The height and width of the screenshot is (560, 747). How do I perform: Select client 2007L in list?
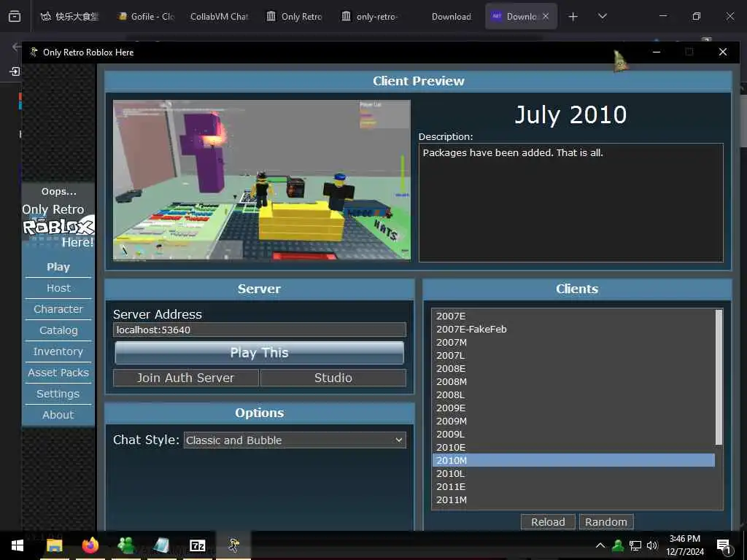tap(573, 355)
